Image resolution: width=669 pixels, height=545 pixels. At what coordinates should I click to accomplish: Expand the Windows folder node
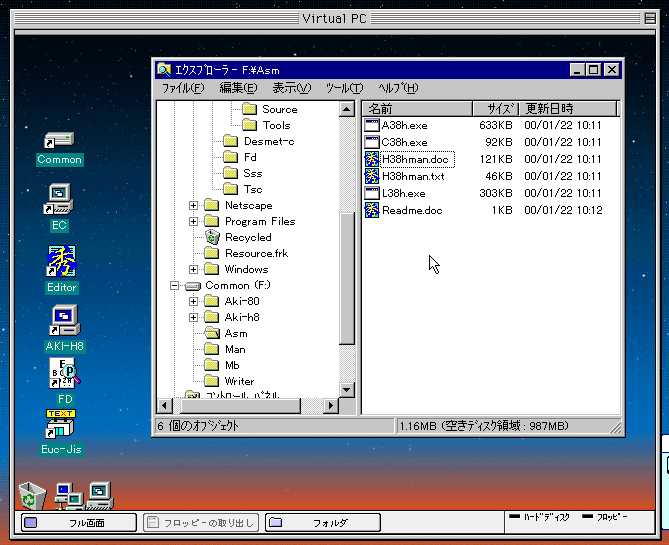click(193, 269)
